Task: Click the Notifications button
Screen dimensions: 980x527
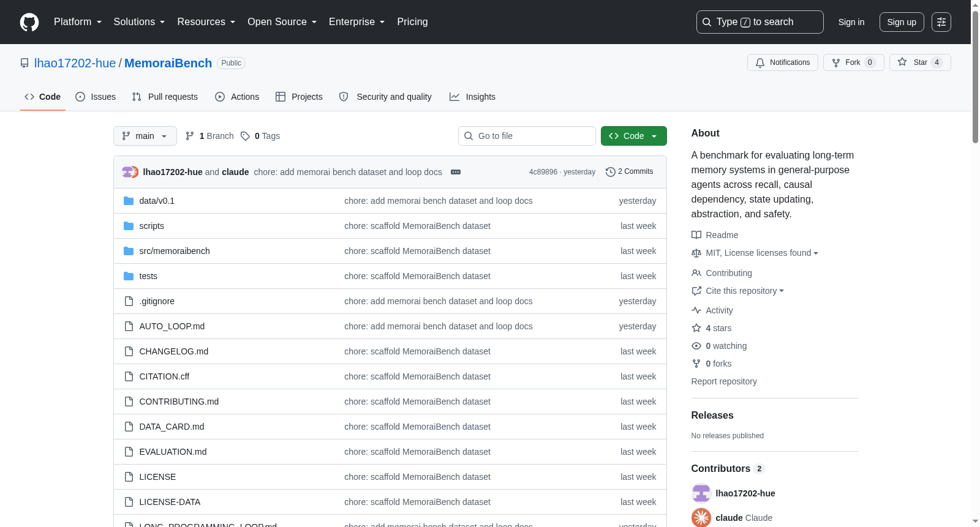Action: point(783,62)
